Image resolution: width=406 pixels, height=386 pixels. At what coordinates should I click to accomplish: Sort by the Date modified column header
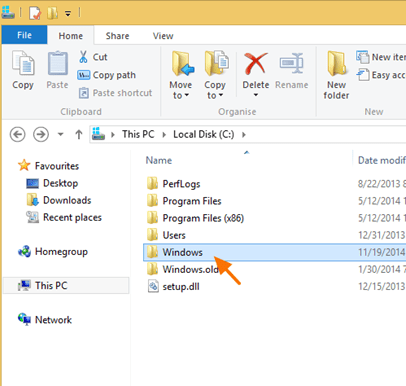click(382, 160)
